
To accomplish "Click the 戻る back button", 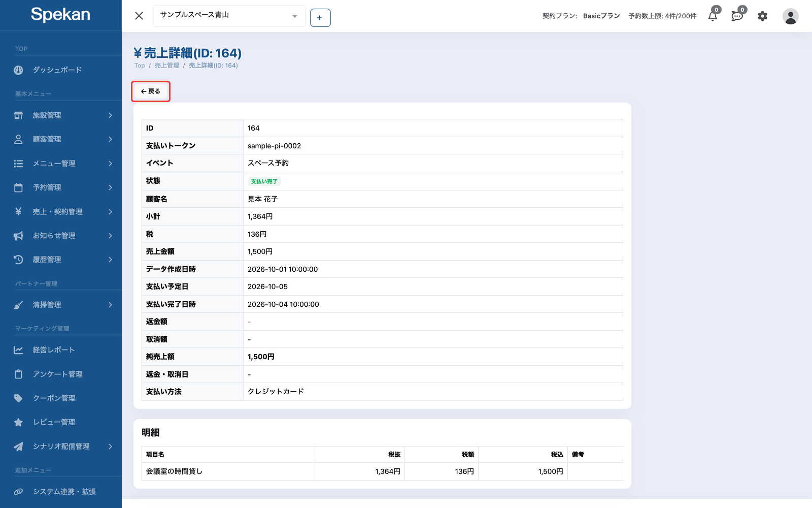I will (x=151, y=91).
